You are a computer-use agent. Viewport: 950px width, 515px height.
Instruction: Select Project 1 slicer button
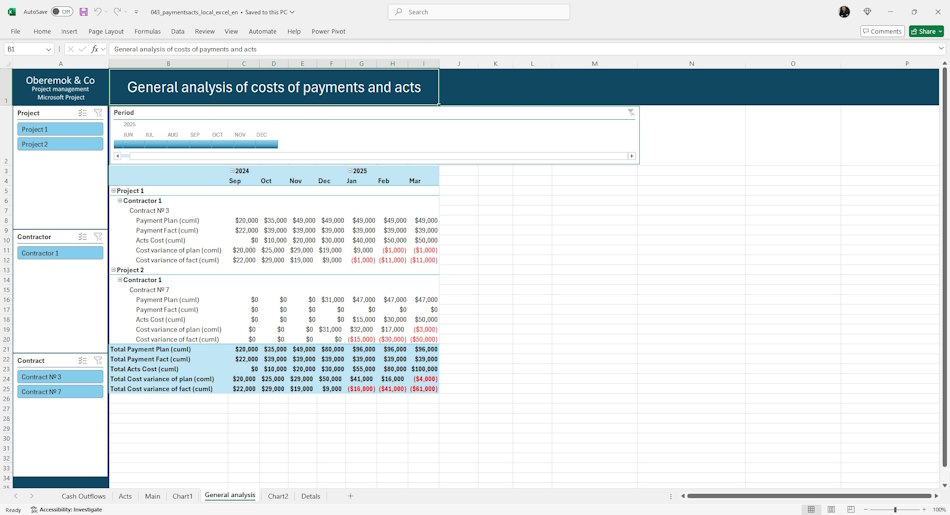(x=60, y=129)
